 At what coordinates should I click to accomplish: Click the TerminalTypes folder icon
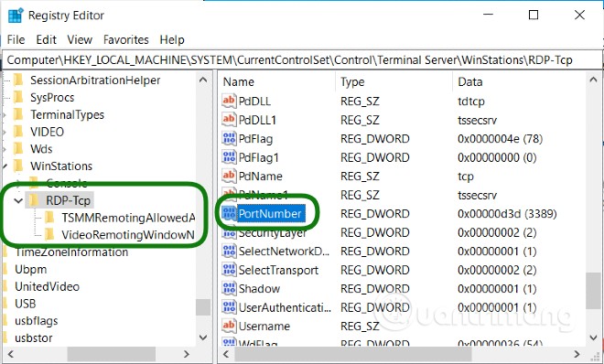point(18,114)
